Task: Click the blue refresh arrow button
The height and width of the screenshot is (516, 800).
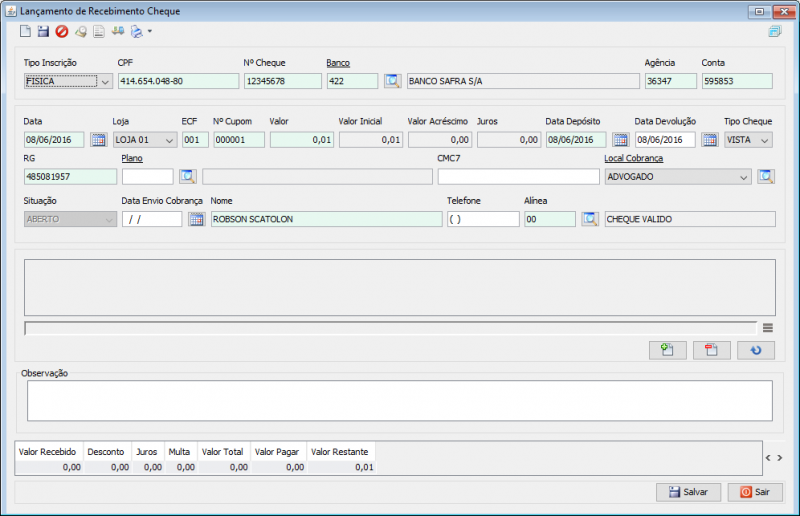Action: (x=756, y=350)
